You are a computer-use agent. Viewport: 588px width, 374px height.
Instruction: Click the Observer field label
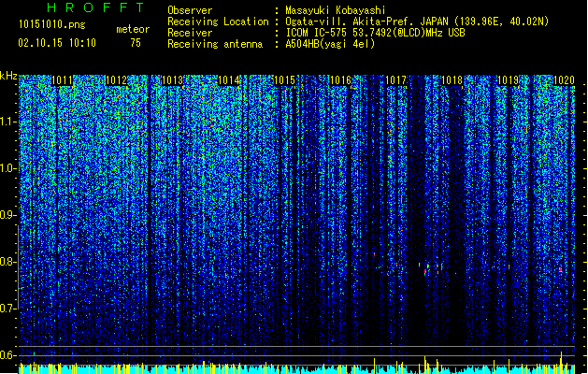coord(190,10)
